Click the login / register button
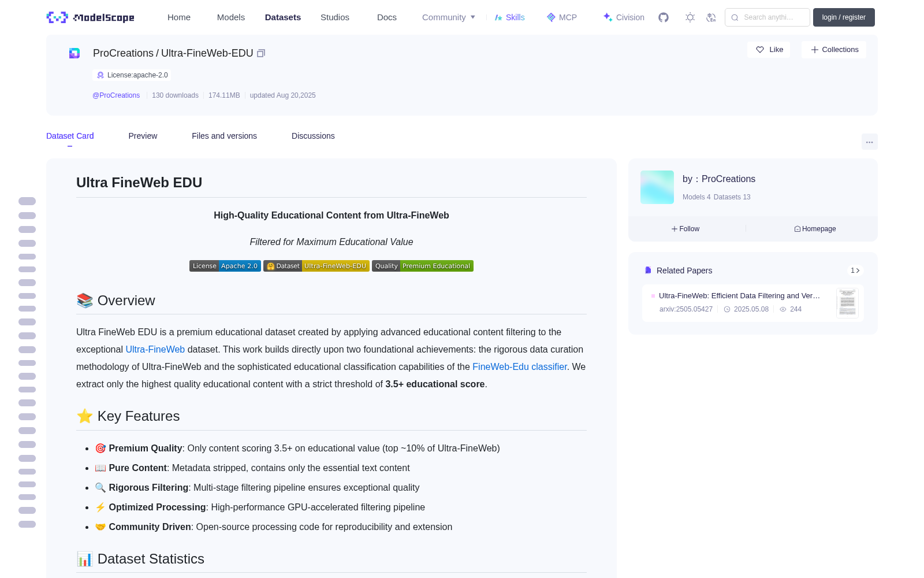Image resolution: width=924 pixels, height=578 pixels. click(x=844, y=17)
